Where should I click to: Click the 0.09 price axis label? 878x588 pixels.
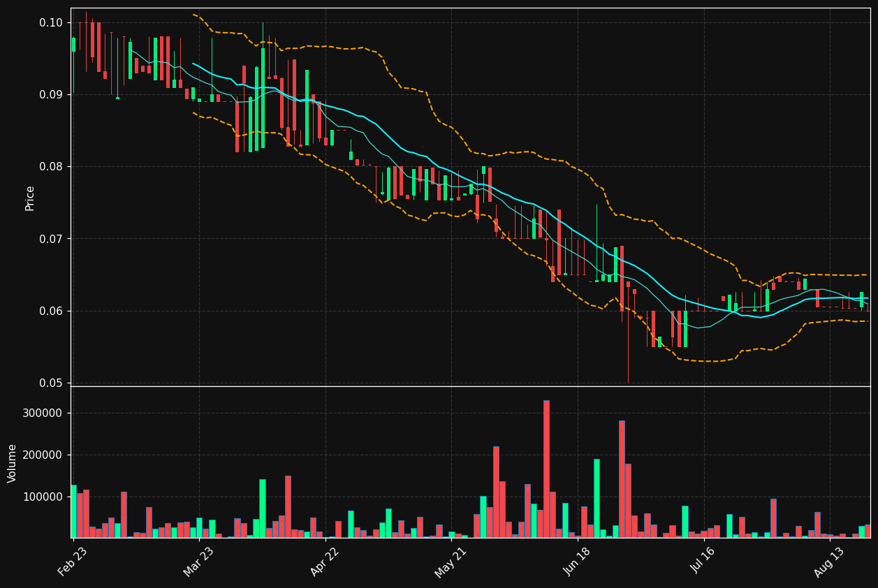52,94
